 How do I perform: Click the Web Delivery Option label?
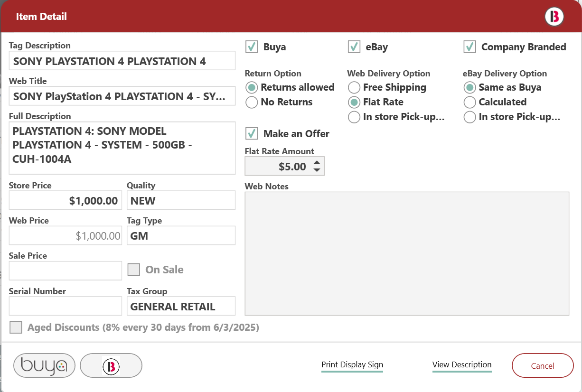[389, 74]
